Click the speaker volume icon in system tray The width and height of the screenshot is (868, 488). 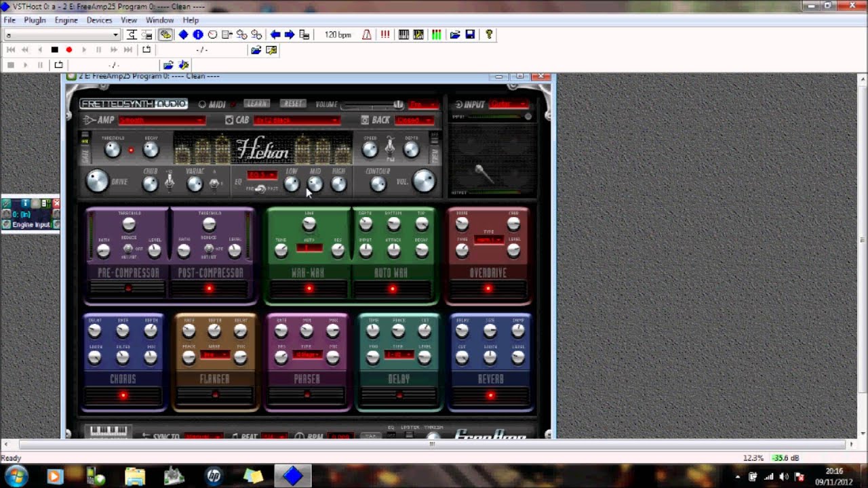tap(784, 476)
